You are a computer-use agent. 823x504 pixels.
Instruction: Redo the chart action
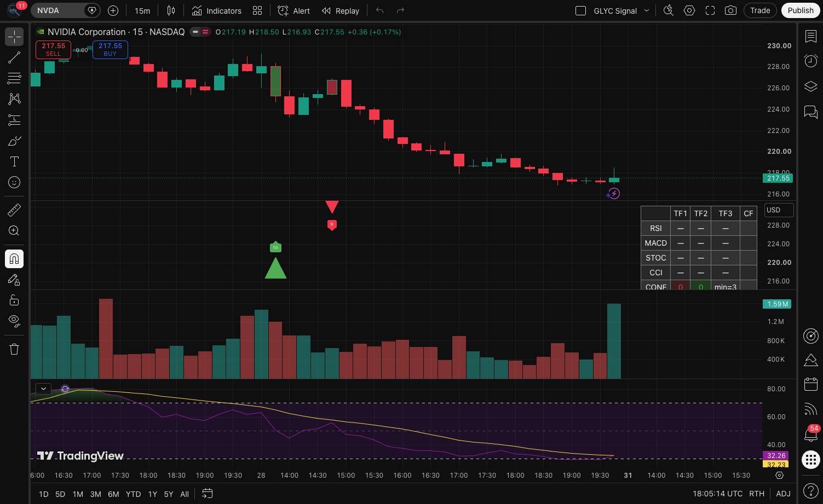pyautogui.click(x=400, y=10)
